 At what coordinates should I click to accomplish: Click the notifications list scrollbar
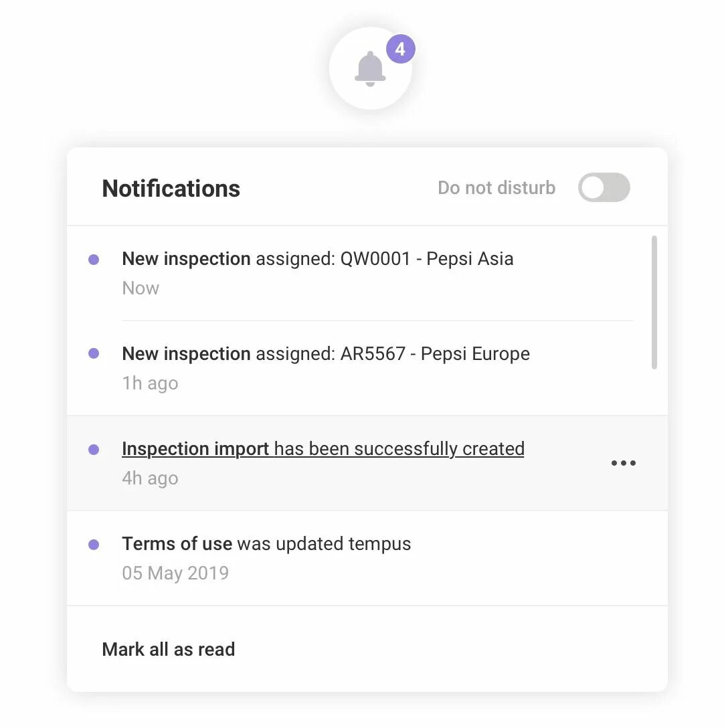click(654, 302)
